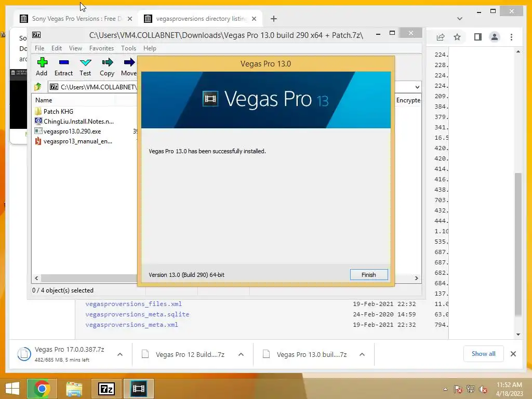Screen dimensions: 532x399
Task: Open the View menu in 7-Zip
Action: tap(75, 48)
